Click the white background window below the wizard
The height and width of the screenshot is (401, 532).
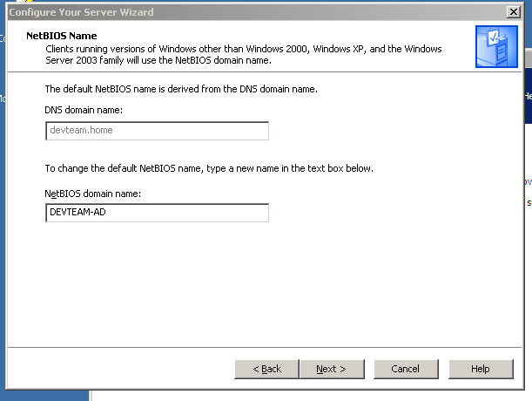click(x=305, y=392)
